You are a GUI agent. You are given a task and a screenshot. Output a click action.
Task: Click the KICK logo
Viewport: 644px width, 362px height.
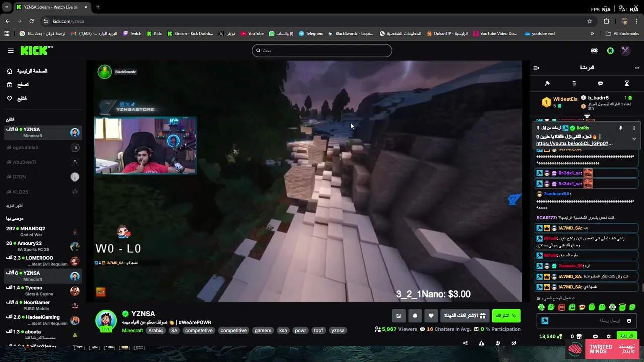(x=36, y=50)
